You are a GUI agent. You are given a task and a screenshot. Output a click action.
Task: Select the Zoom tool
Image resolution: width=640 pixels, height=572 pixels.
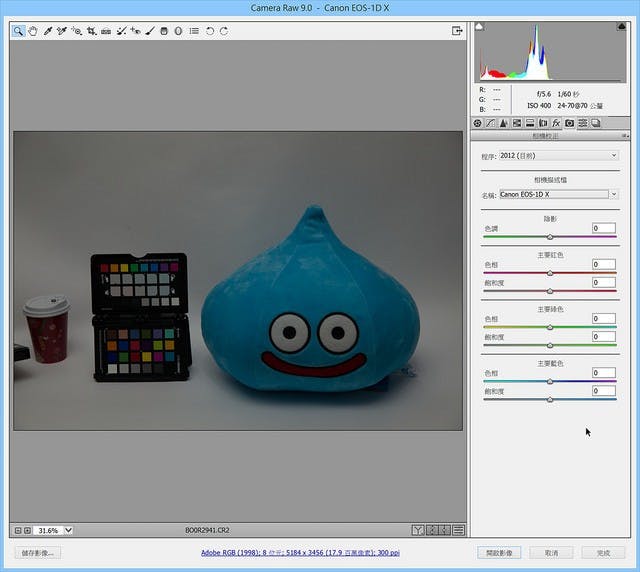pyautogui.click(x=18, y=31)
